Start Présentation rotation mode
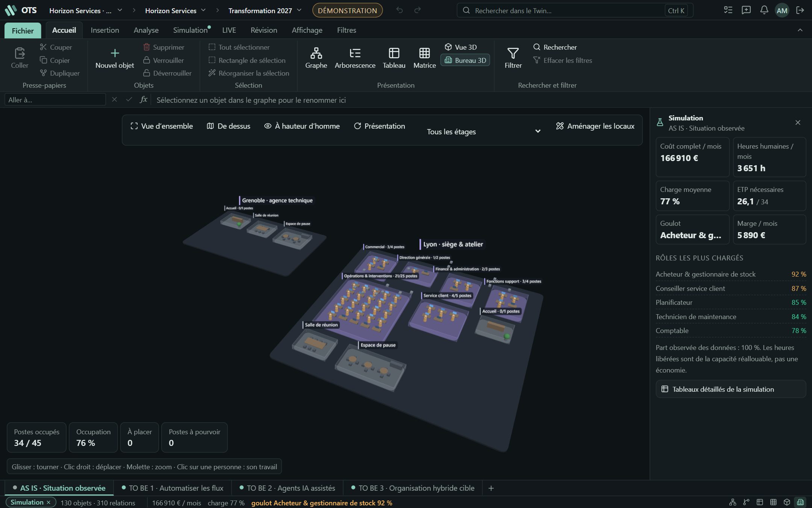Viewport: 812px width, 508px height. (379, 126)
